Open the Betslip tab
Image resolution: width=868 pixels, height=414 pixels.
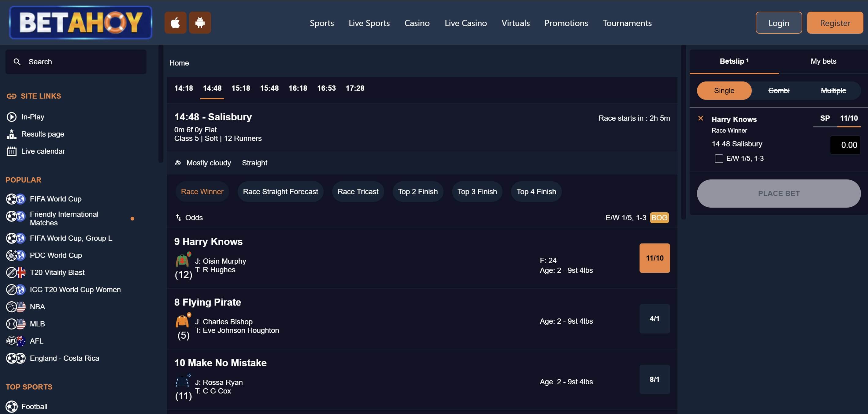(734, 62)
